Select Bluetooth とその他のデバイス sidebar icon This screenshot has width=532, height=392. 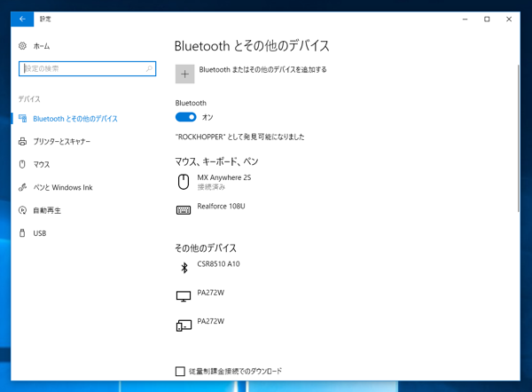[x=23, y=119]
